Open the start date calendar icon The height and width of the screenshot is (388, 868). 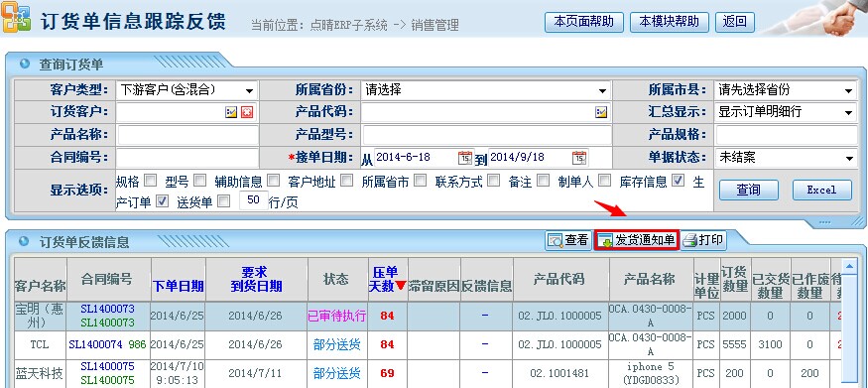point(465,157)
